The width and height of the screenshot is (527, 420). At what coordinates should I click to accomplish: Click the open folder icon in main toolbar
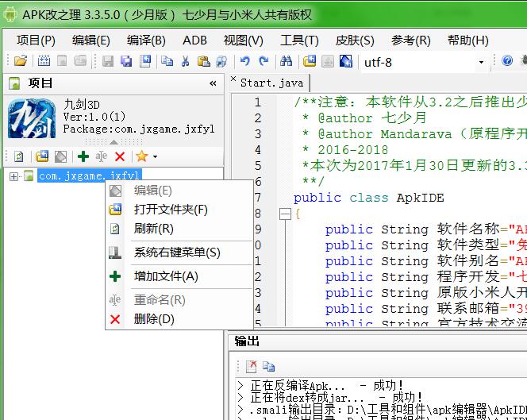[21, 61]
